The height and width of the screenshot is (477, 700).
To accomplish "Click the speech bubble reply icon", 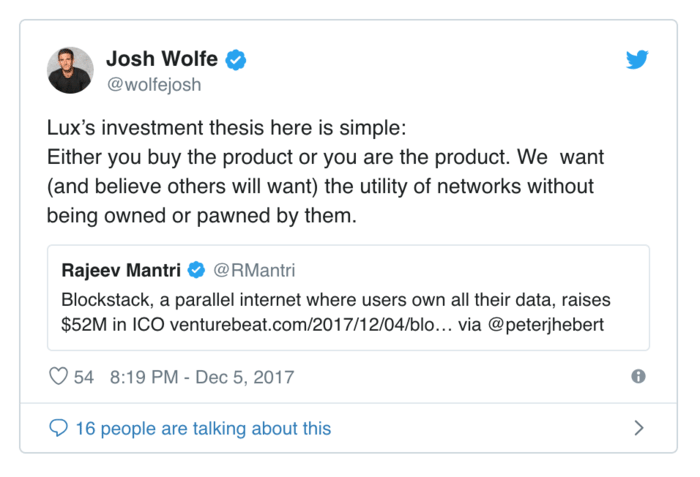I will point(58,428).
